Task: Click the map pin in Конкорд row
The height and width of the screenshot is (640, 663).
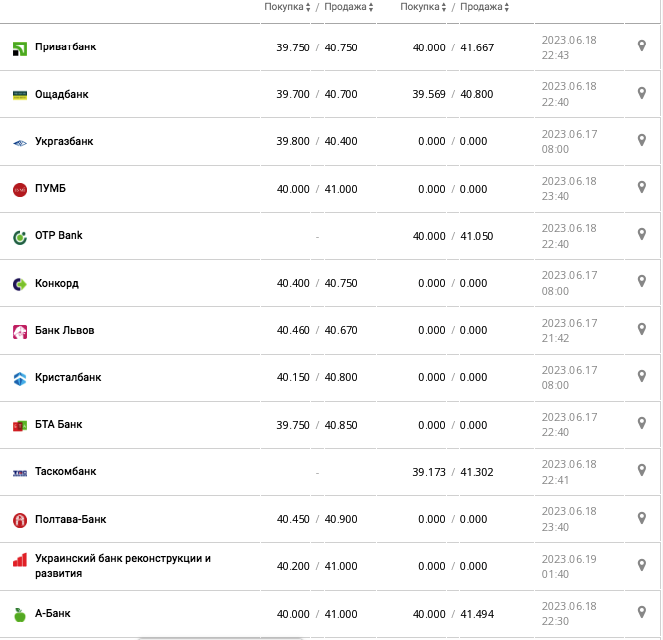Action: click(x=642, y=282)
